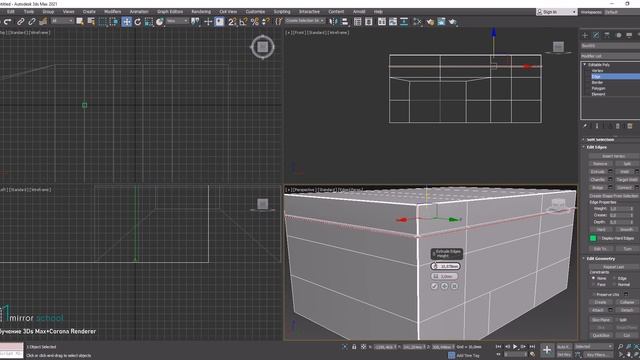This screenshot has width=640, height=360.
Task: Activate the Select and Scale tool
Action: pyautogui.click(x=149, y=22)
